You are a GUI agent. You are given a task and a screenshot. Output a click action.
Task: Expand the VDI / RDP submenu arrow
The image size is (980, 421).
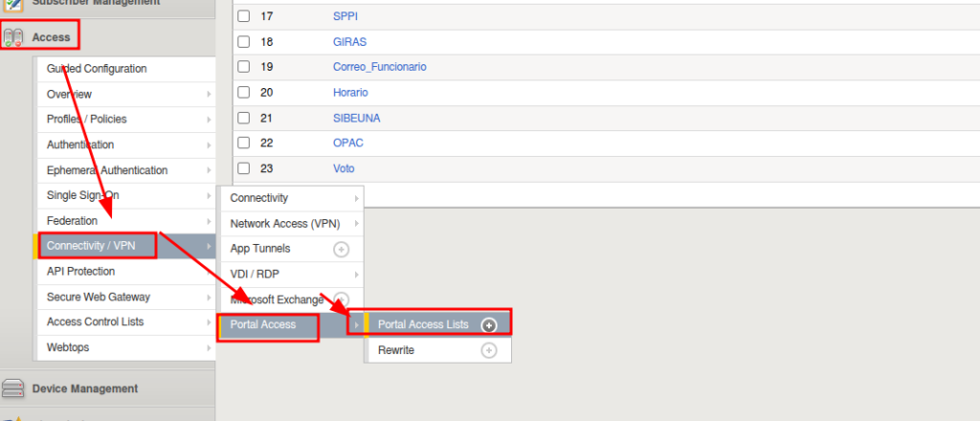[x=357, y=275]
